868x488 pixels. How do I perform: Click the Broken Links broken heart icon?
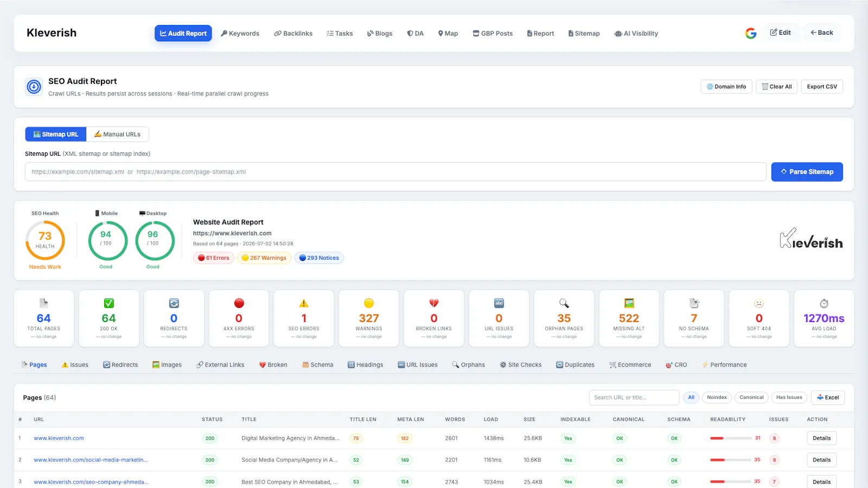click(434, 303)
